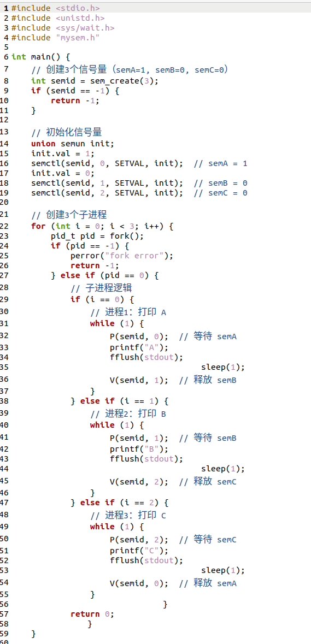Click the 'printf("B");' line

pyautogui.click(x=139, y=449)
